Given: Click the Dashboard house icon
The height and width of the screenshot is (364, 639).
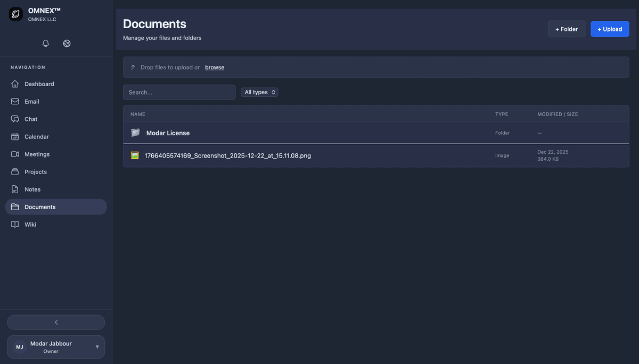Looking at the screenshot, I should [x=15, y=84].
